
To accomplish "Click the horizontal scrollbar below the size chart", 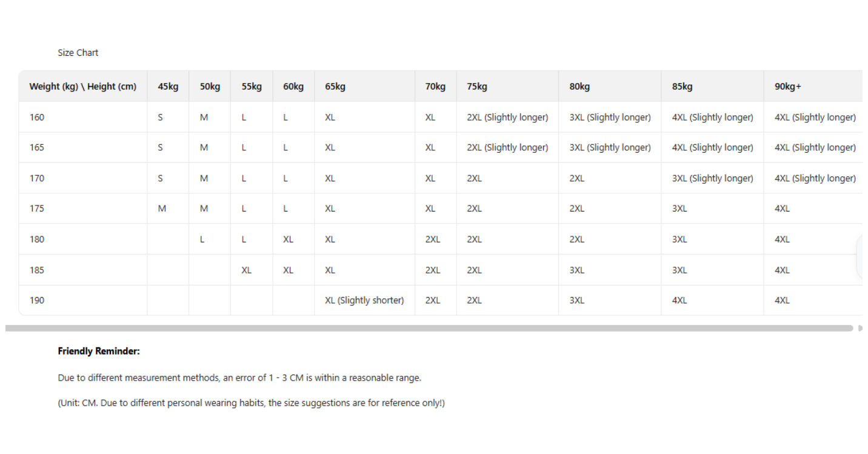I will tap(429, 328).
